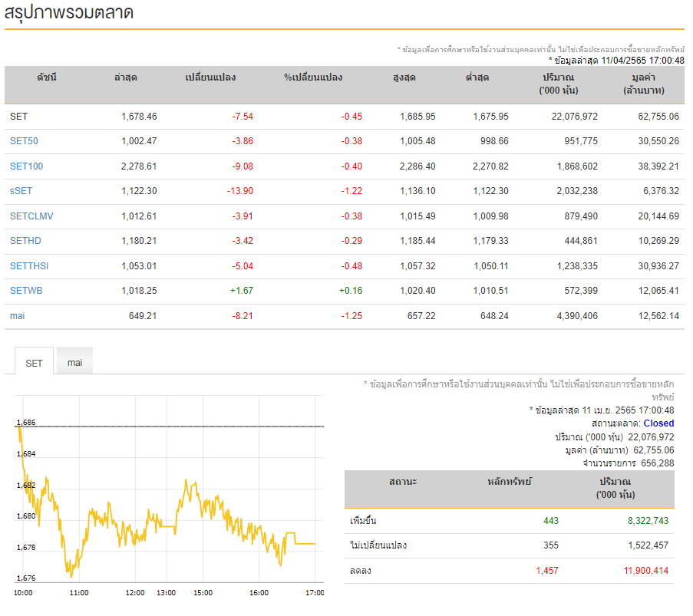Select SET50 value 30,550.26
Screen dimensions: 693x616
point(658,141)
